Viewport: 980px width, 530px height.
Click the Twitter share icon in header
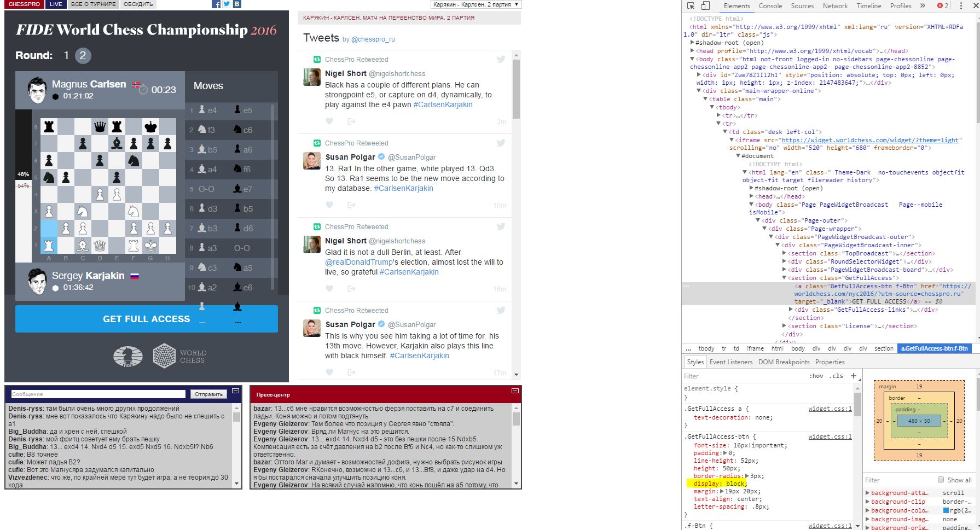[x=227, y=4]
